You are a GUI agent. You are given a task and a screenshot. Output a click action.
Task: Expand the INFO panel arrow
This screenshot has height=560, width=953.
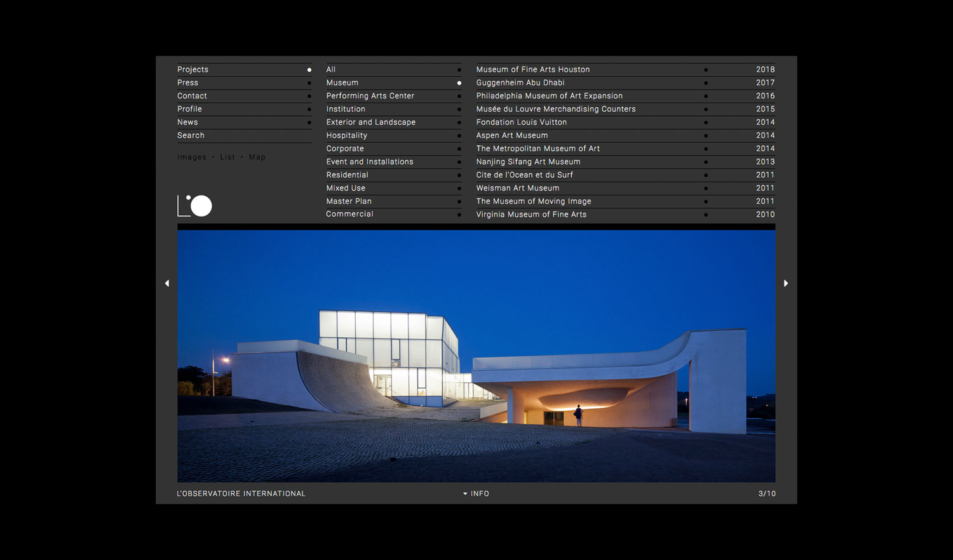(465, 493)
